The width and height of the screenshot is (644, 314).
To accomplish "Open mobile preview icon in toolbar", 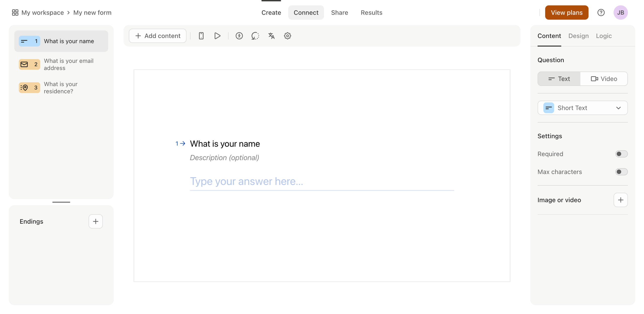I will click(201, 36).
